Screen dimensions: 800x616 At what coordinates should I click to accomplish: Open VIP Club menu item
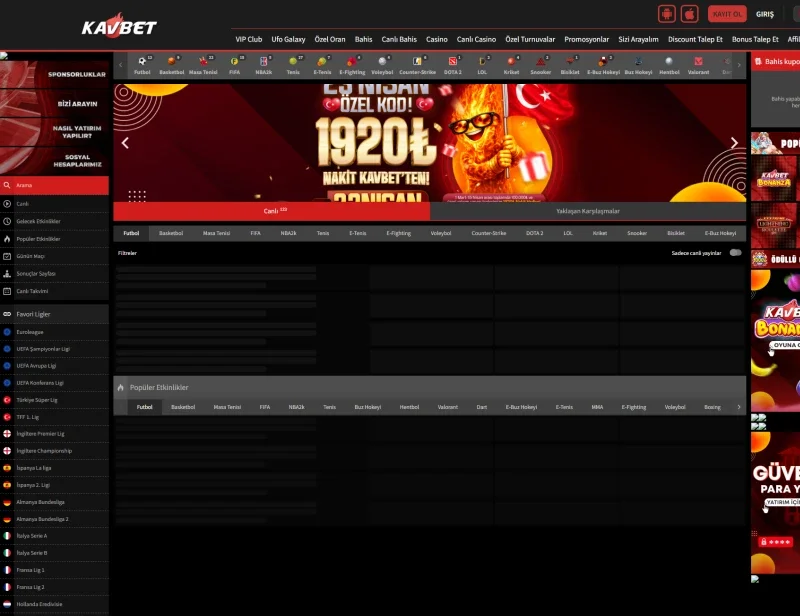[248, 39]
